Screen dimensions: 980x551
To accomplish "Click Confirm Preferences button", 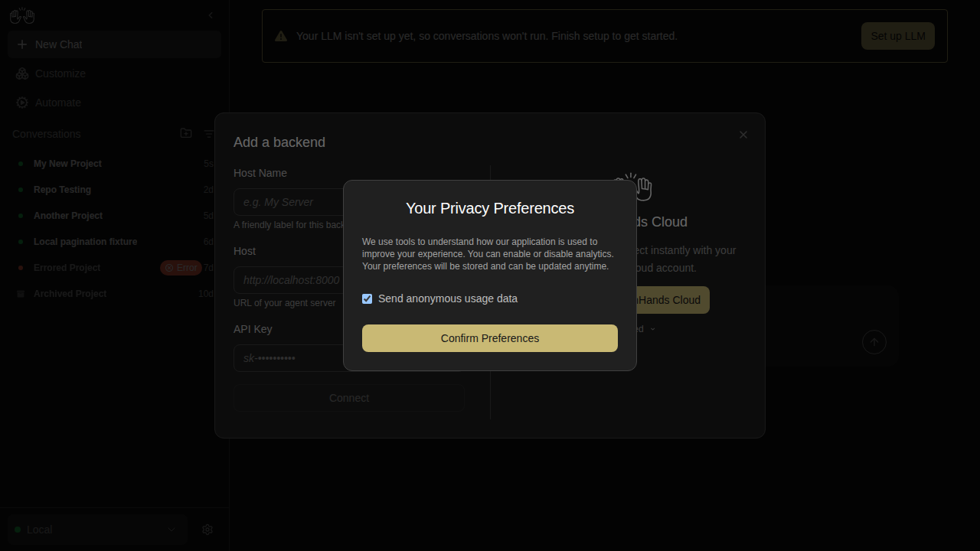I will [x=490, y=338].
